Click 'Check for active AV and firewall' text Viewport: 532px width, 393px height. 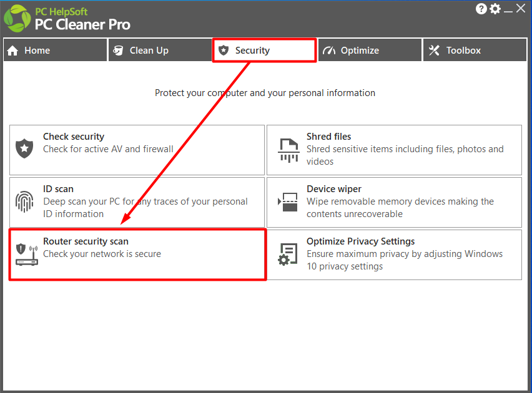(x=108, y=149)
